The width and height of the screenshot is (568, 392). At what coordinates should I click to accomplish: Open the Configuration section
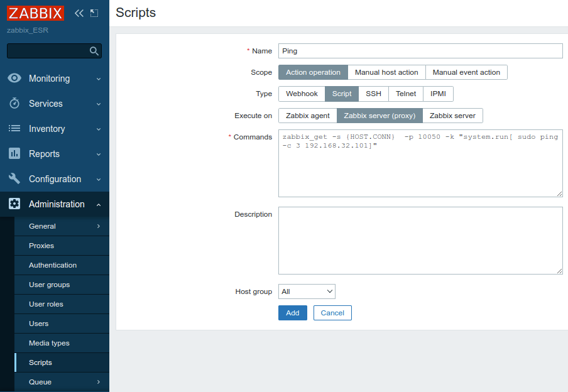(x=54, y=179)
